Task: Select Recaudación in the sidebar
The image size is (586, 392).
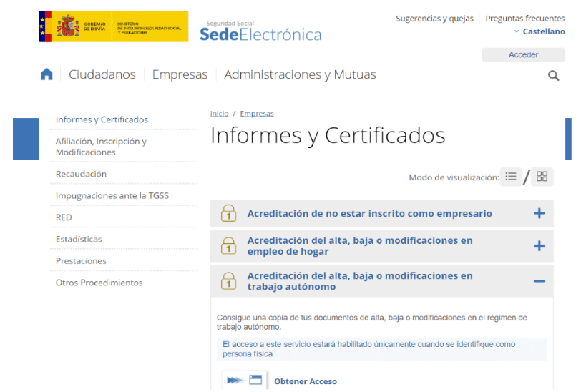Action: [x=81, y=174]
